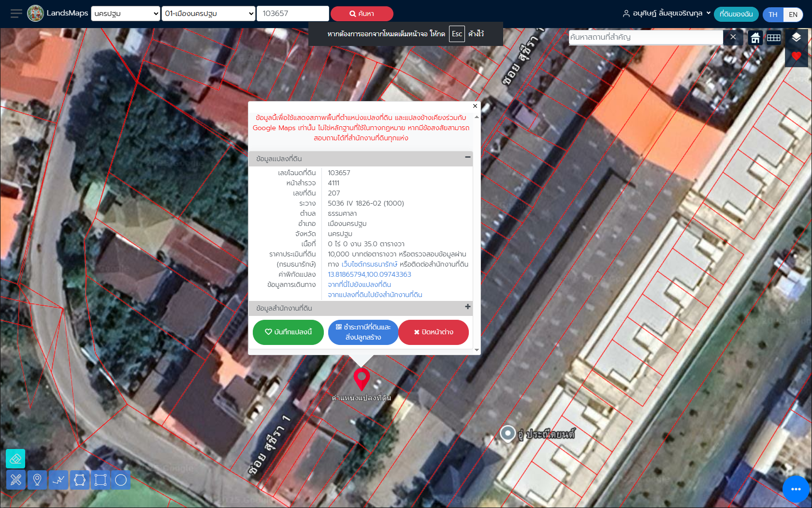Image resolution: width=812 pixels, height=508 pixels.
Task: Open the district dropdown 01-เมืองนครปฐม
Action: click(208, 14)
